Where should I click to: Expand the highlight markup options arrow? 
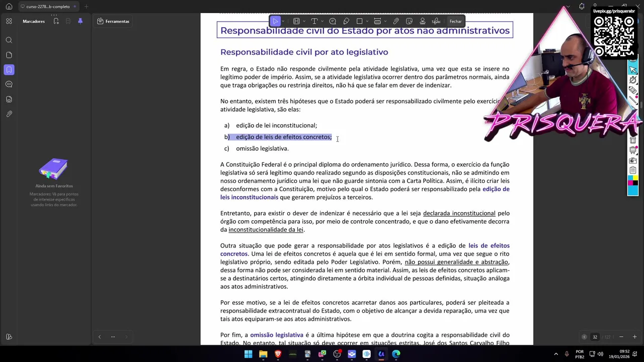(x=303, y=21)
